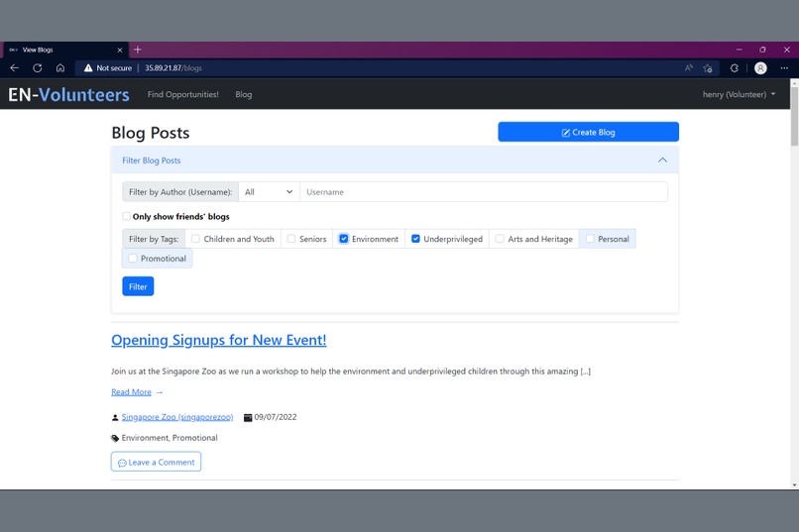Collapse the Filter Blog Posts chevron
Screen dimensions: 799x532
662,160
